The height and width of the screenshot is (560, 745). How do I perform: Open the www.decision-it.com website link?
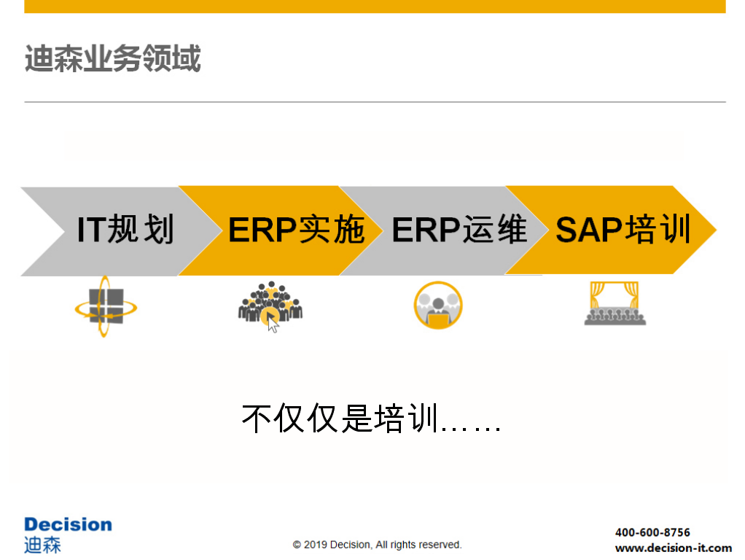673,548
